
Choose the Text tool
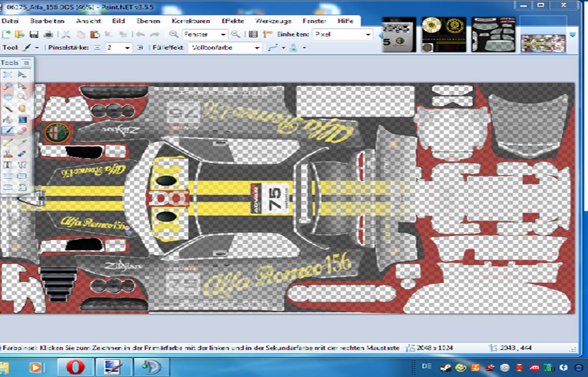tap(8, 165)
